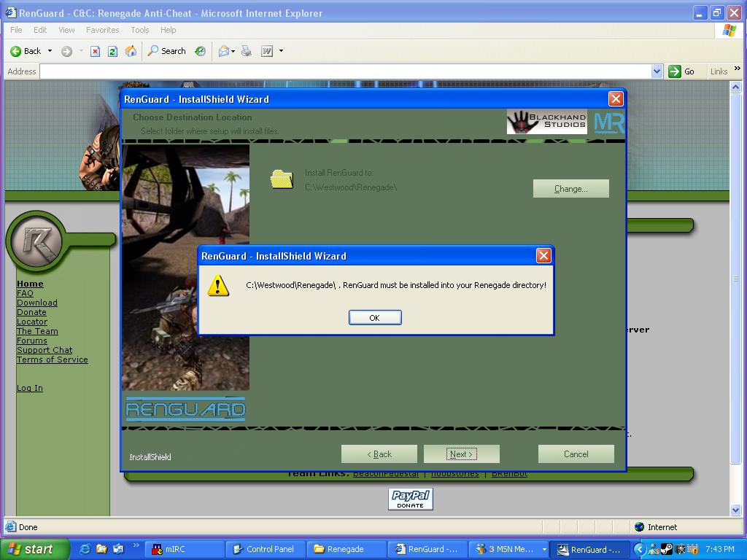Screen dimensions: 747x560
Task: Expand the MSN Messenger taskbar group arrow
Action: (543, 549)
